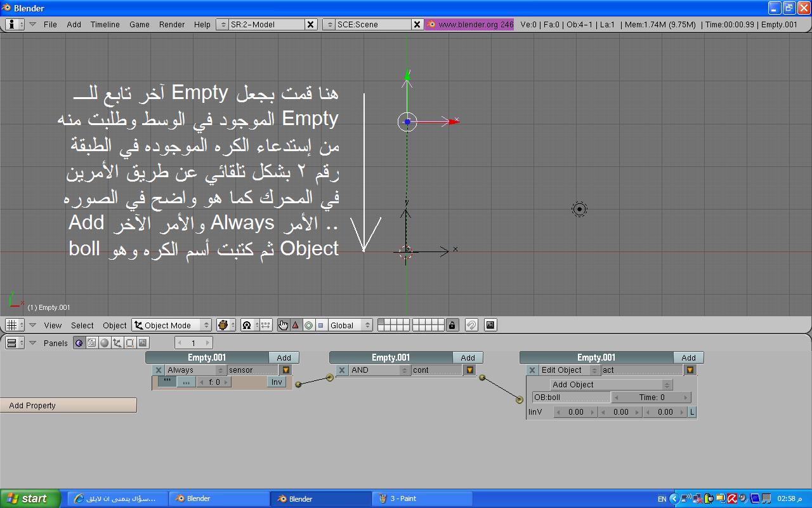Switch to Shading context sphere icon
This screenshot has width=812, height=508.
click(x=105, y=343)
